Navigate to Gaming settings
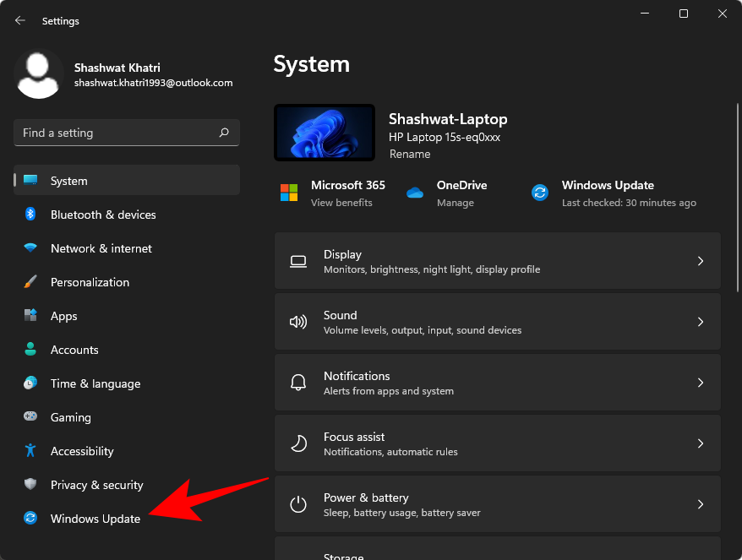Screen dimensions: 742x560 (x=70, y=417)
